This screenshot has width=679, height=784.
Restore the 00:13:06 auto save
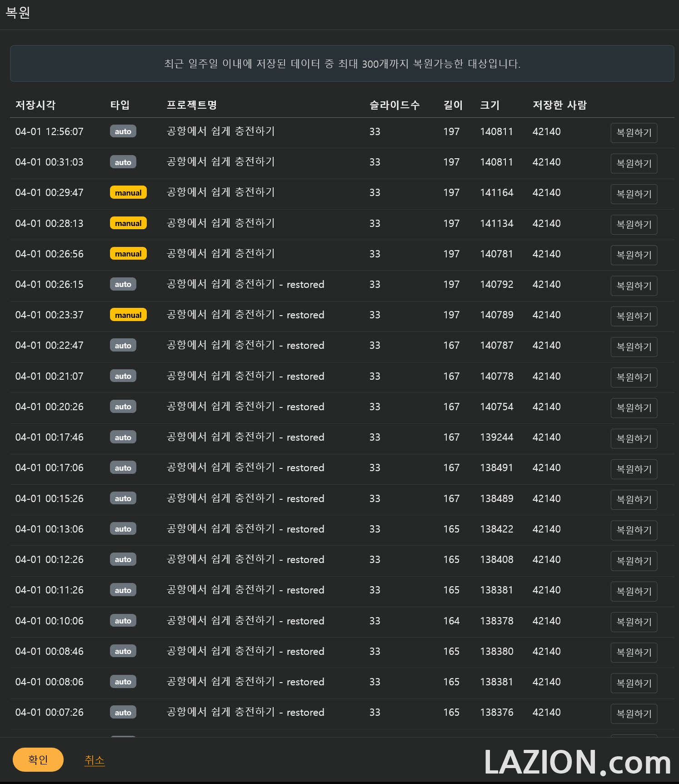(x=634, y=530)
